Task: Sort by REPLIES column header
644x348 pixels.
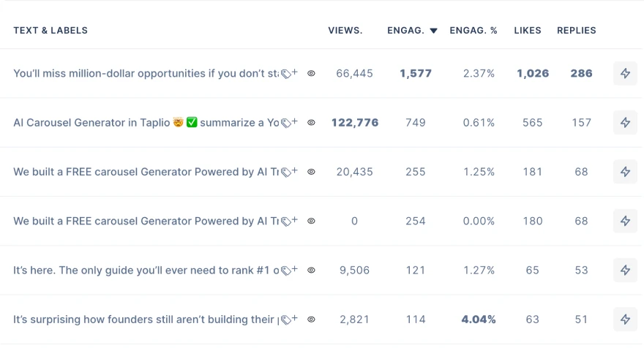Action: pyautogui.click(x=576, y=31)
